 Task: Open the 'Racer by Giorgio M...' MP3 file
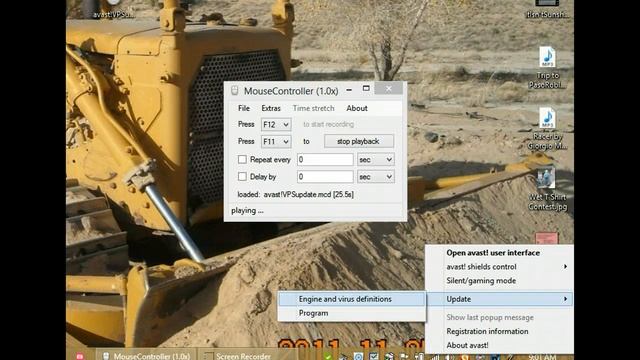click(547, 129)
